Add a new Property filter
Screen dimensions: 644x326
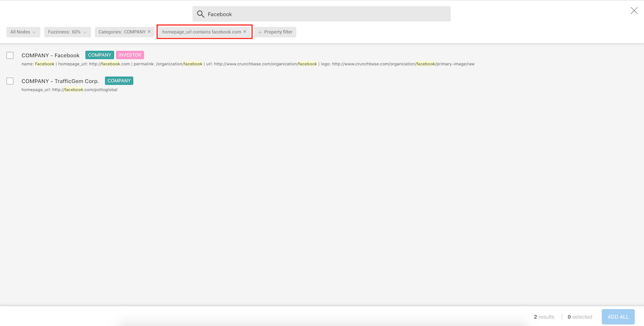275,32
